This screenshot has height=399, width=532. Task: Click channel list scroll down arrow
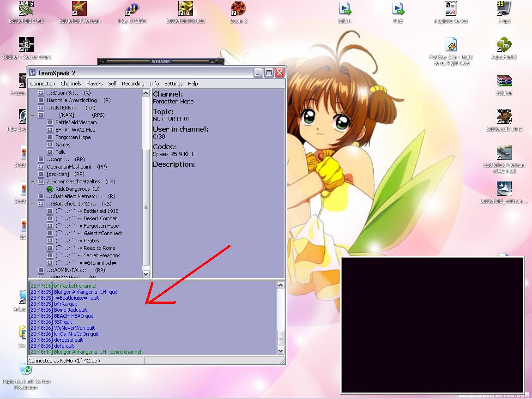tap(145, 274)
